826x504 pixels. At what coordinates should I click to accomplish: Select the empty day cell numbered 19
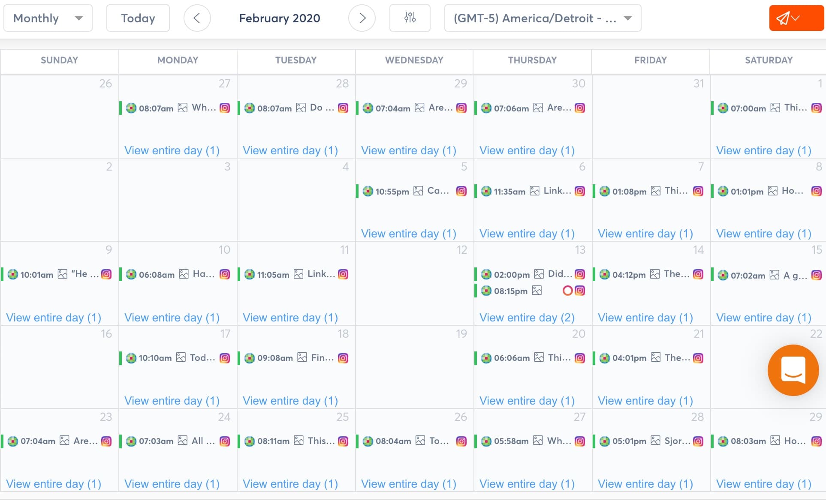coord(414,367)
